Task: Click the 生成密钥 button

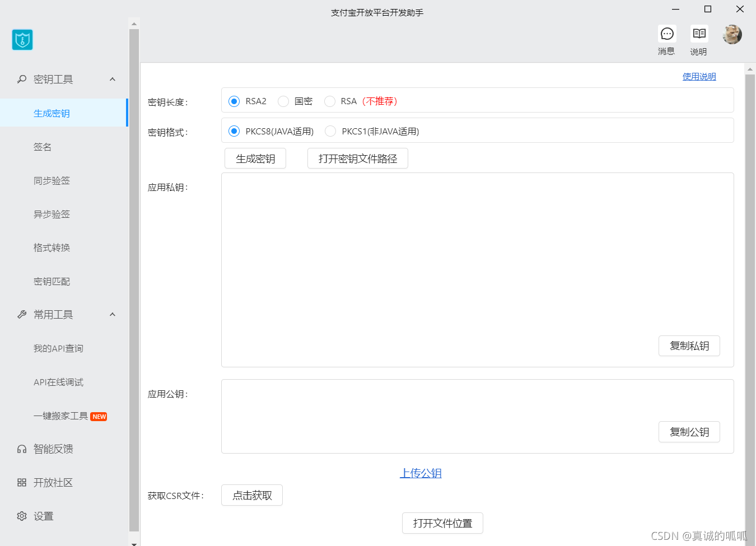Action: point(255,158)
